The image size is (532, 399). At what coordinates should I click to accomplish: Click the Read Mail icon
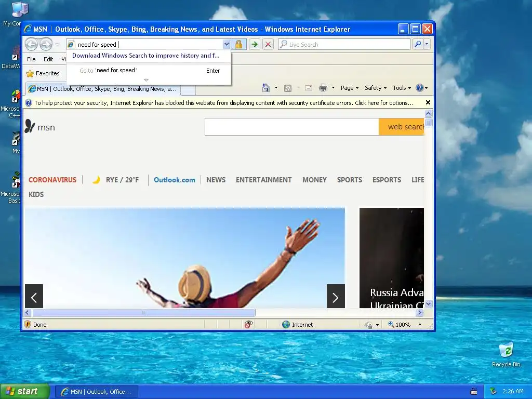coord(309,88)
